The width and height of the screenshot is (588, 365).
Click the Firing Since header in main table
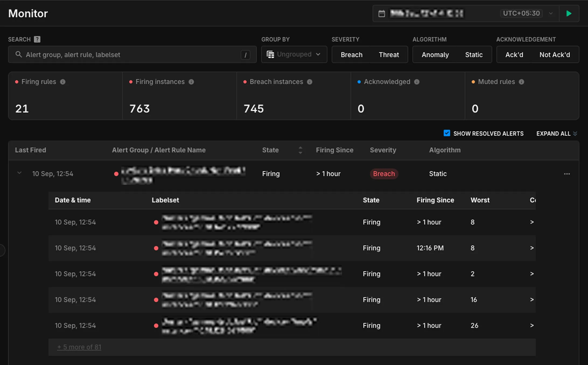[335, 150]
